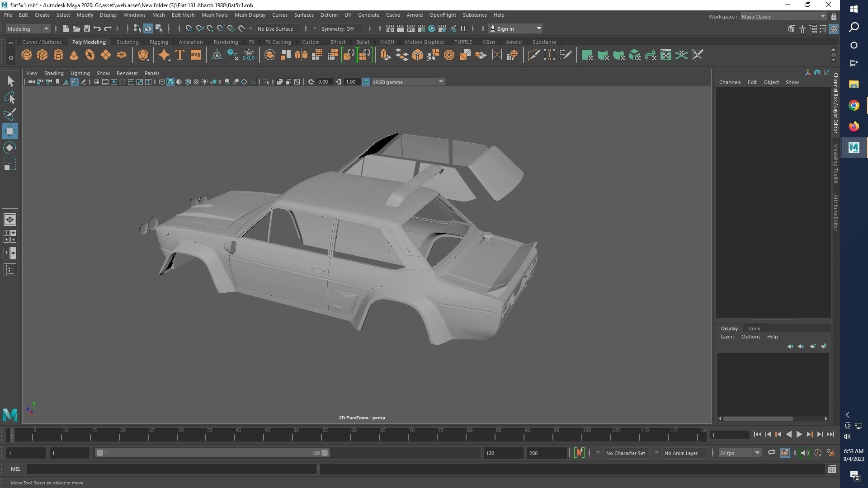Toggle the color management ON button
The width and height of the screenshot is (868, 488).
(366, 82)
